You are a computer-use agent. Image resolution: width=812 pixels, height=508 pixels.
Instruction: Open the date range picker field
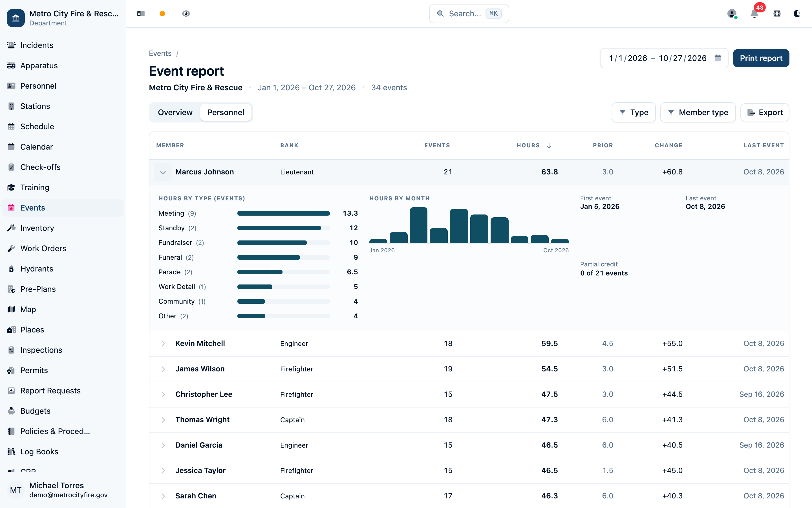tap(664, 58)
